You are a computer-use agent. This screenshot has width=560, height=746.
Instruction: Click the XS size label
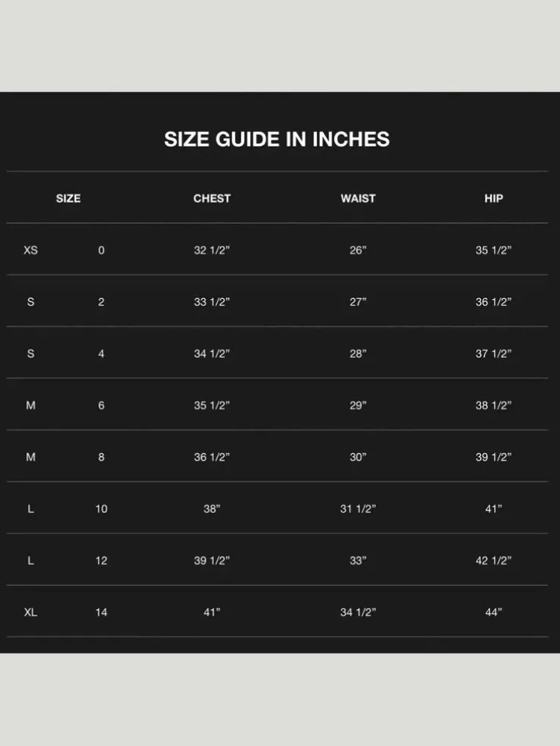tap(30, 250)
